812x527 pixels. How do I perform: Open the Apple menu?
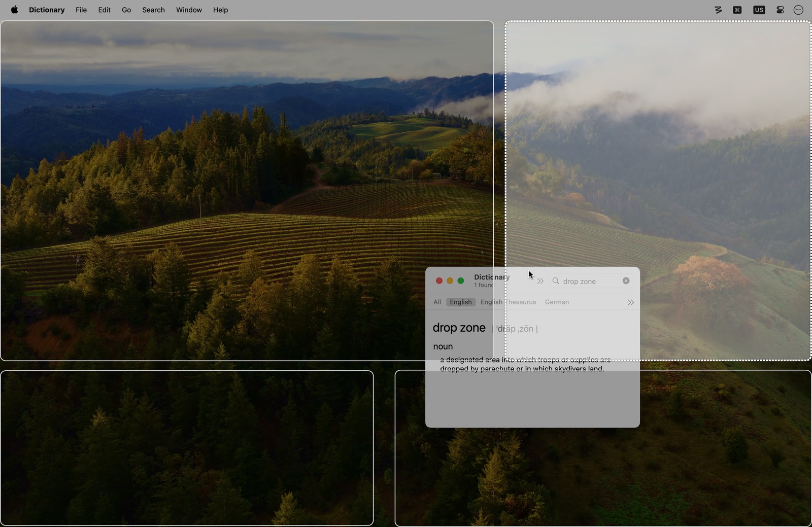(14, 10)
